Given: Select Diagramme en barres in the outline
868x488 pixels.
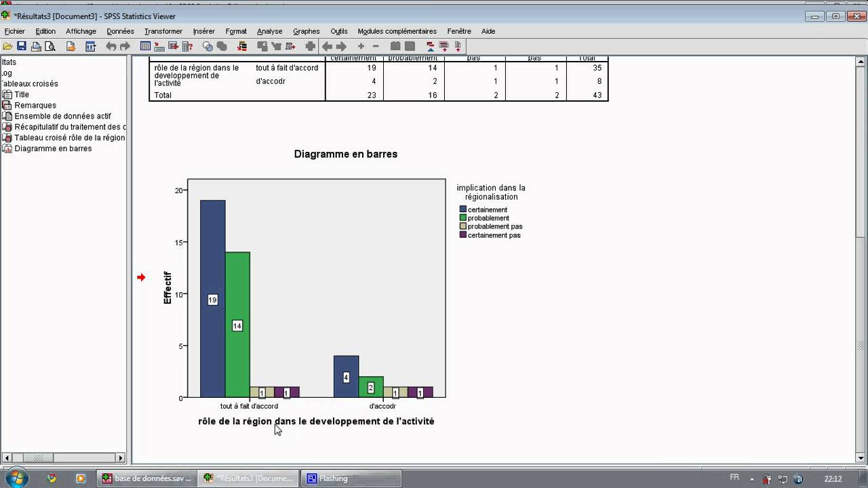Looking at the screenshot, I should pos(53,148).
